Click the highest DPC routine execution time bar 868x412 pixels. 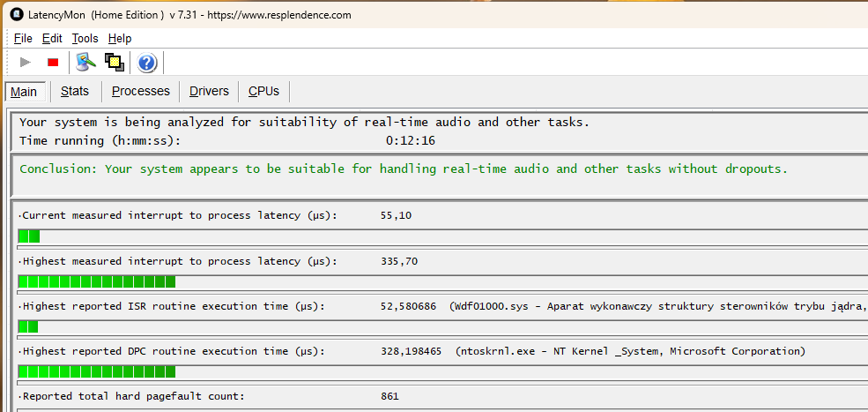tap(97, 371)
